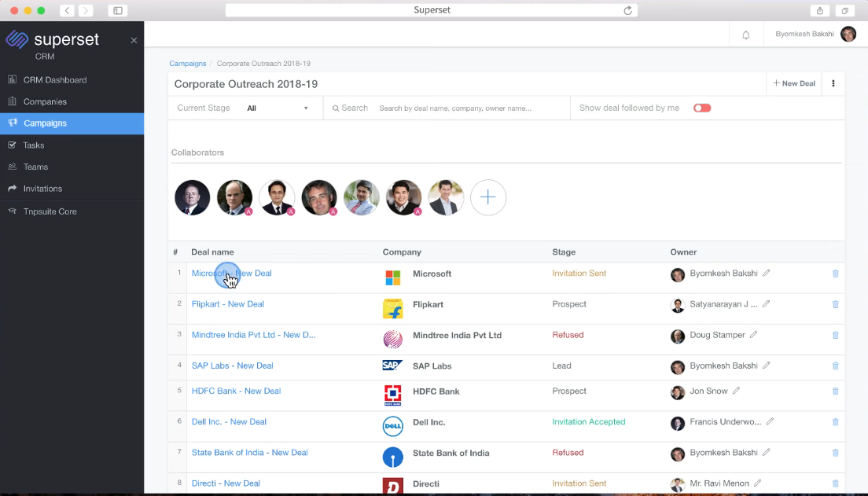Click Invitation Accepted stage for Dell
Viewport: 868px width, 496px height.
[x=588, y=422]
